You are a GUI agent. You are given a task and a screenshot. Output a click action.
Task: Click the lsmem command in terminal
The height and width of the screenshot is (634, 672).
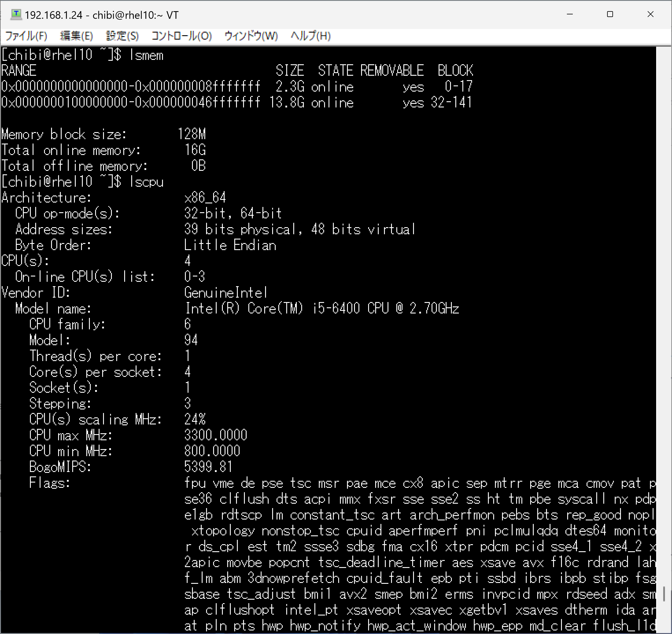click(x=146, y=55)
